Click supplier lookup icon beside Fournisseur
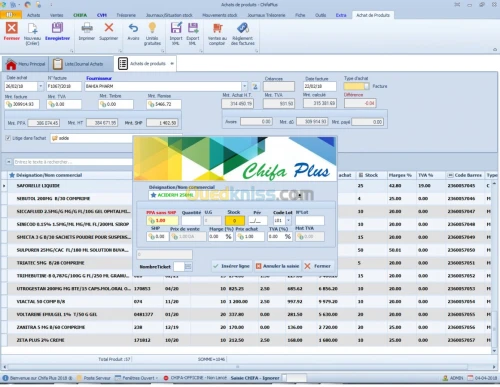Screen dimensions: 500x387 point(255,87)
